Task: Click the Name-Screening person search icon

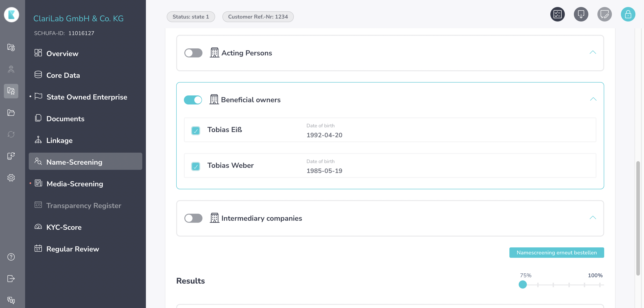Action: point(38,161)
